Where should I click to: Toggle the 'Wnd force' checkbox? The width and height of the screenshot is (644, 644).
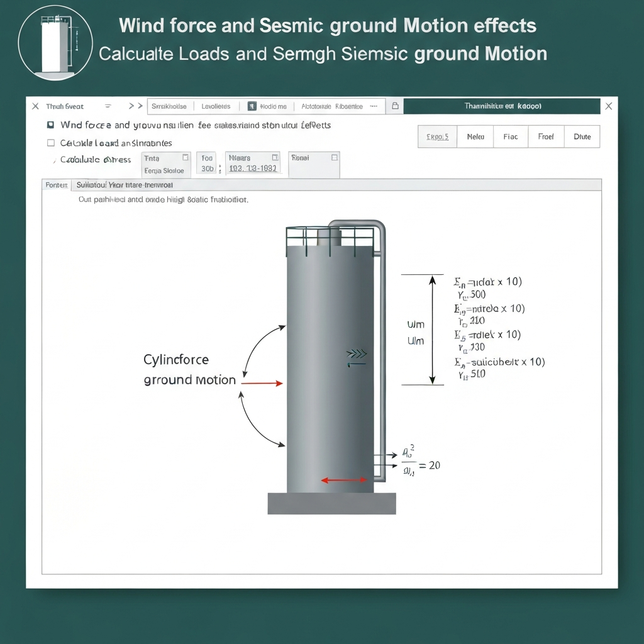pos(50,125)
